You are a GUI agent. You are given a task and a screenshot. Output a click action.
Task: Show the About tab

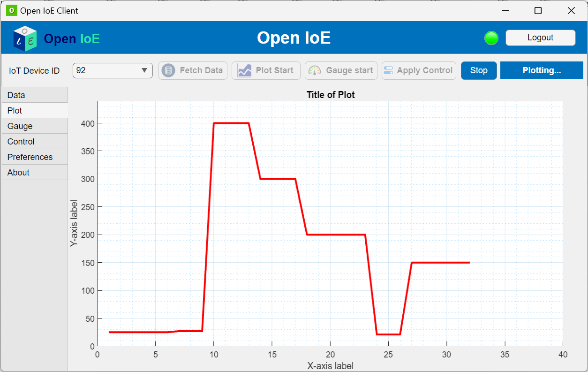tap(35, 173)
